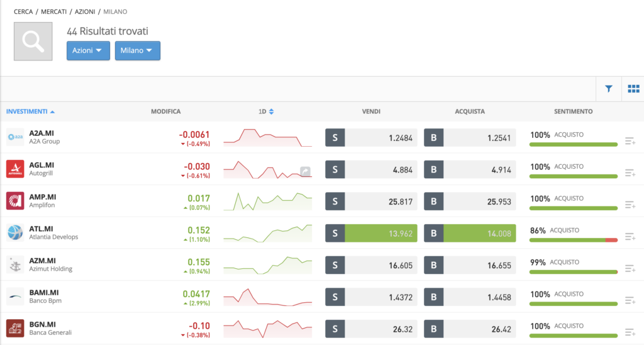The image size is (644, 345).
Task: Click the Amplifon logo
Action: click(15, 201)
